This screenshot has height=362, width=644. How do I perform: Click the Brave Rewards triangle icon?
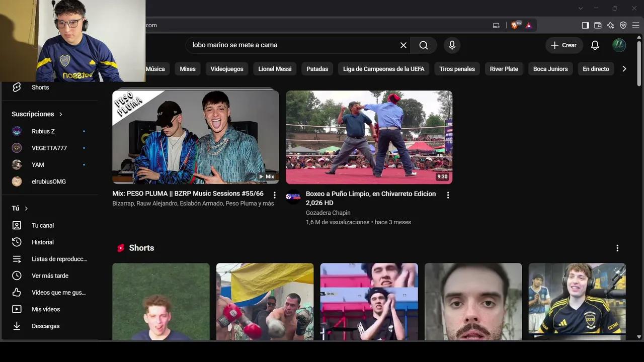(529, 25)
